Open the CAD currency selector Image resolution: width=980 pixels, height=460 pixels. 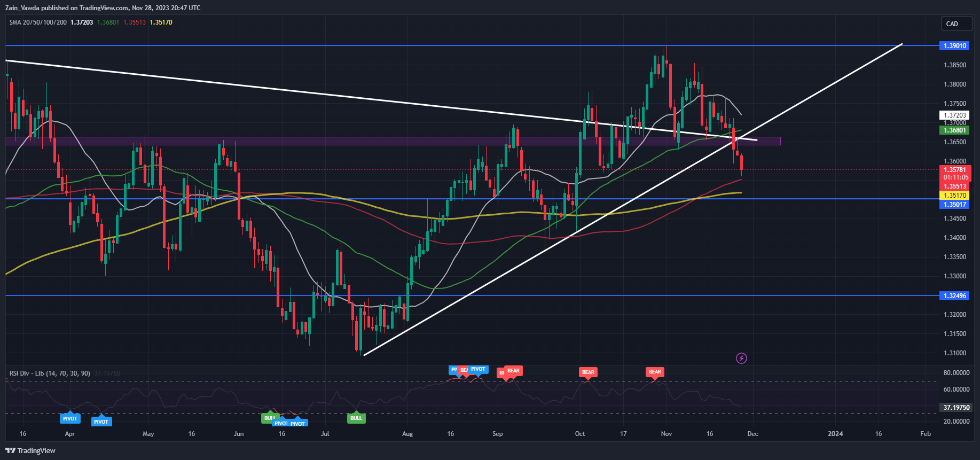tap(957, 24)
